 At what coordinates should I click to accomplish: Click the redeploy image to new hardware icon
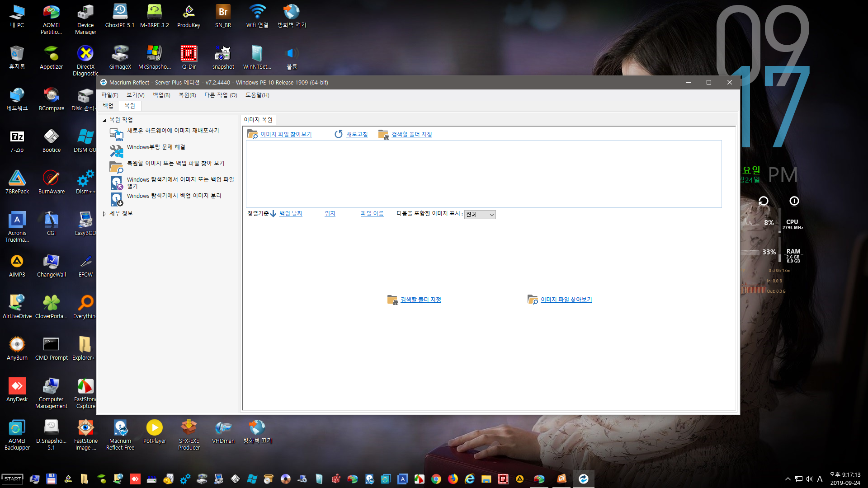117,134
